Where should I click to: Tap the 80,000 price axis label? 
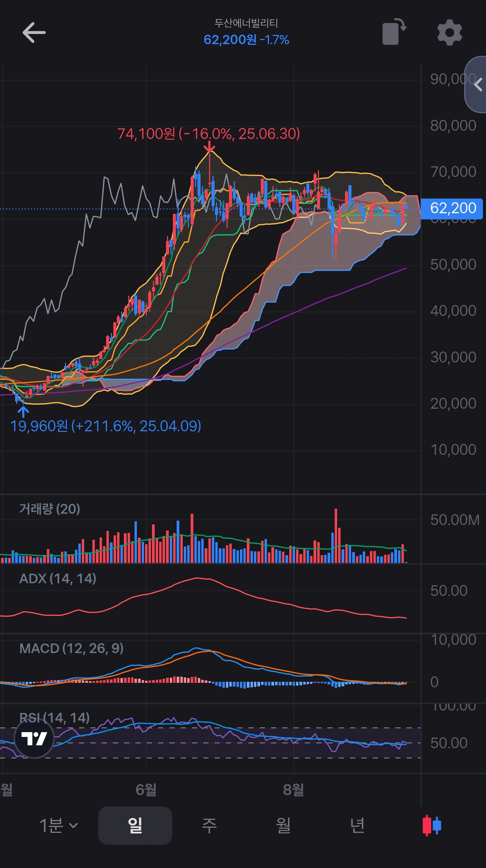click(x=453, y=126)
